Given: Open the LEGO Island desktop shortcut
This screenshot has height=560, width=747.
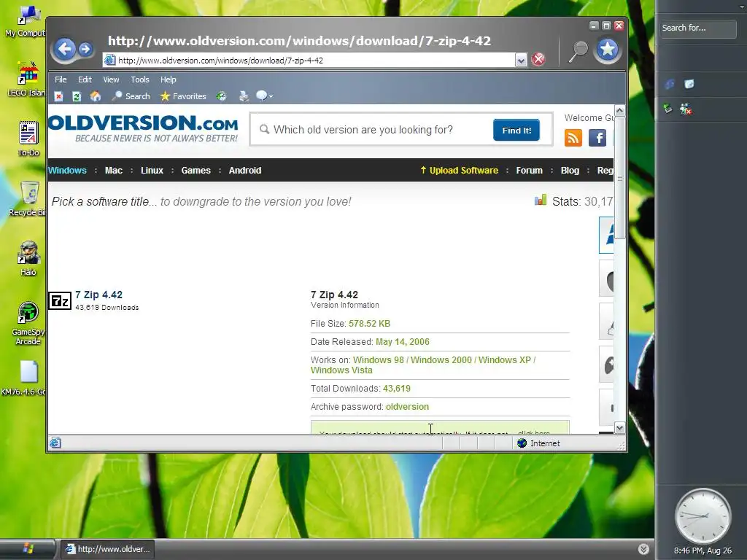Looking at the screenshot, I should coord(27,79).
